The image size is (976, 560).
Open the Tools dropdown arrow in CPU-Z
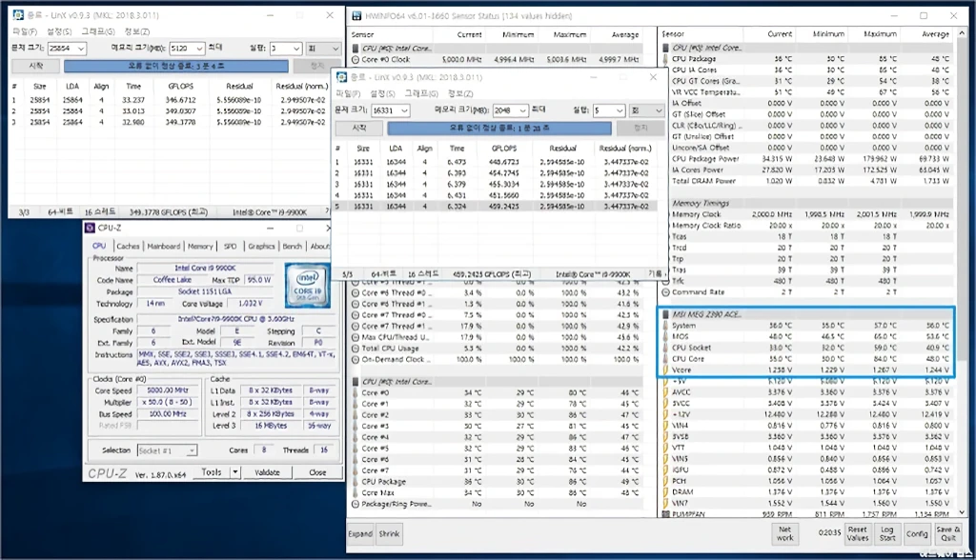click(235, 472)
